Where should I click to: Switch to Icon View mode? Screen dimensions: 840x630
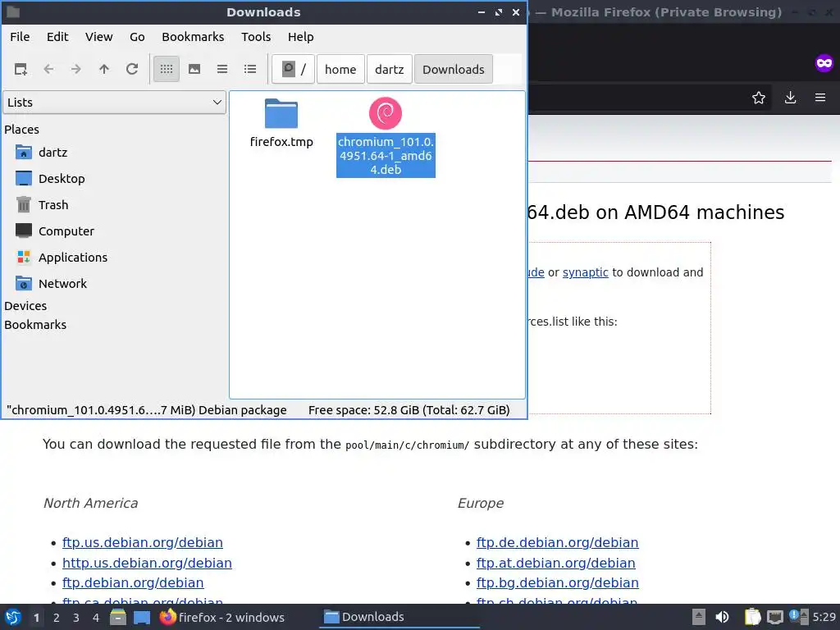167,69
